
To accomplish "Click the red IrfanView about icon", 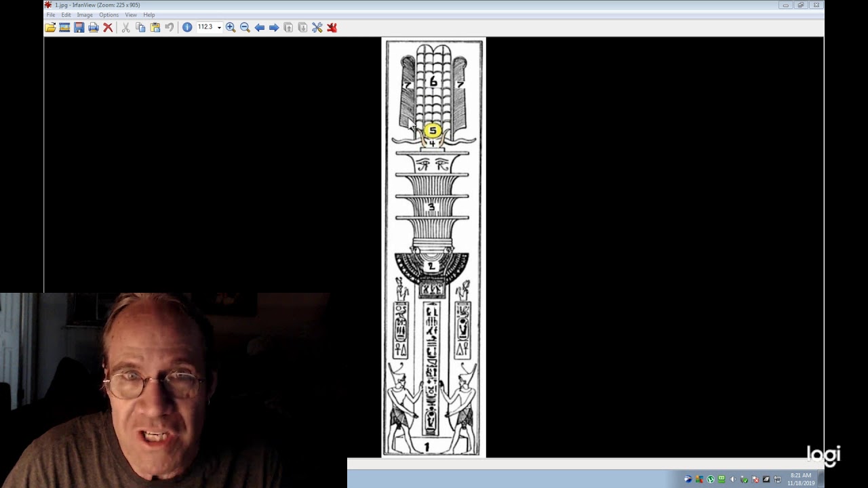I will pyautogui.click(x=332, y=27).
